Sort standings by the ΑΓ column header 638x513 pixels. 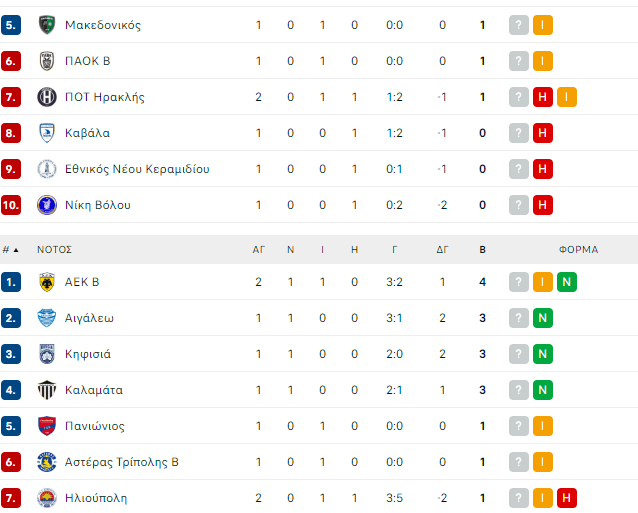point(258,250)
